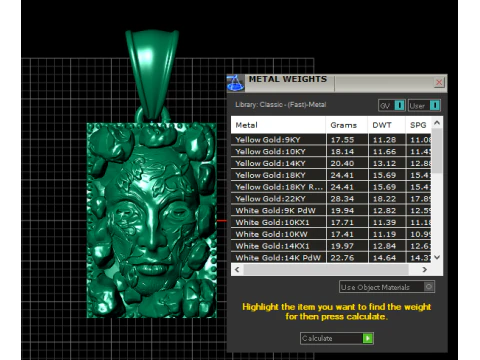Click the Metal Weights flask icon

point(235,83)
